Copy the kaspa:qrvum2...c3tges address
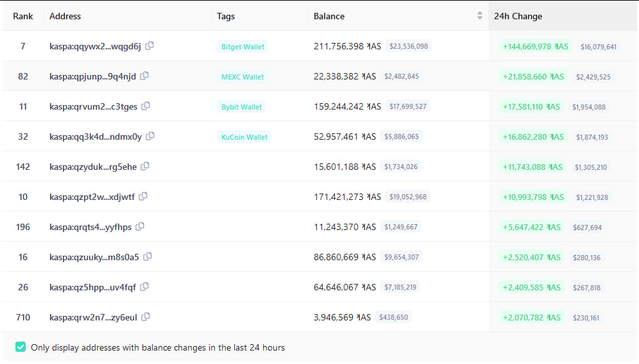The width and height of the screenshot is (639, 364). pyautogui.click(x=146, y=106)
